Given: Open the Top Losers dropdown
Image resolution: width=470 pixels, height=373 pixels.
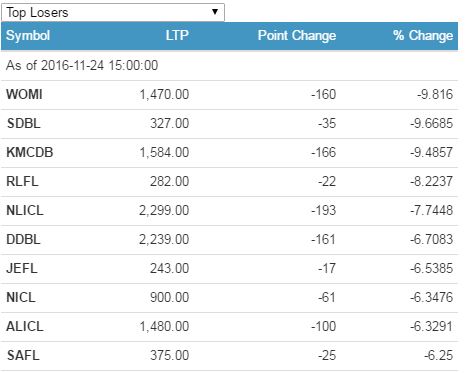Looking at the screenshot, I should click(x=113, y=12).
